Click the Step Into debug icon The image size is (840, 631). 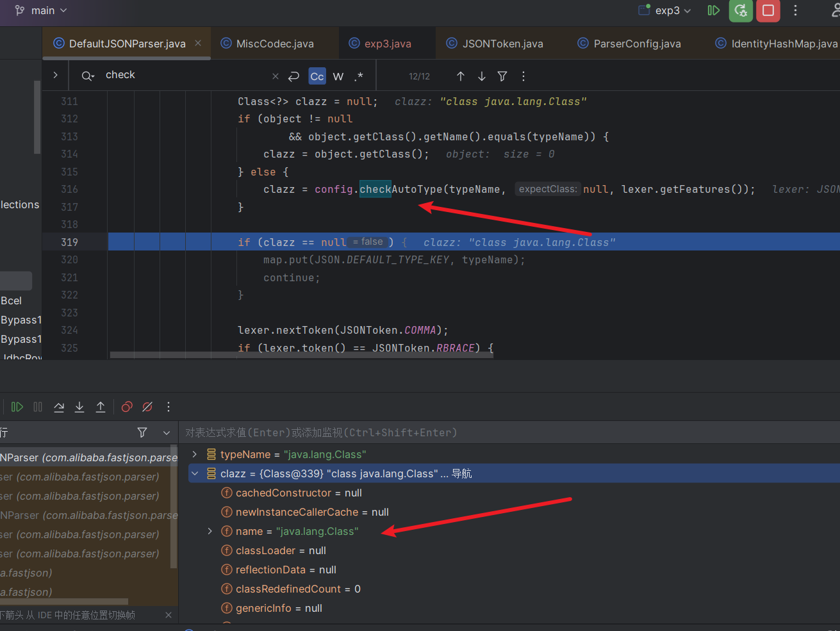click(79, 407)
